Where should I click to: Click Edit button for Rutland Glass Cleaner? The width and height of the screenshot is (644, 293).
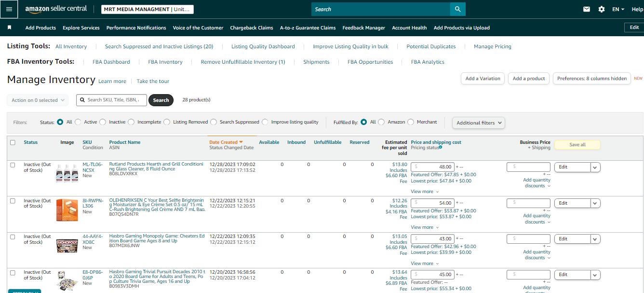[x=572, y=167]
